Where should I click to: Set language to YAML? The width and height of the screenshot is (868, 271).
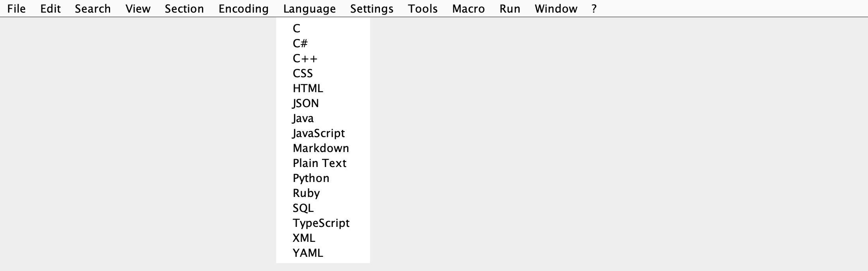point(323,253)
